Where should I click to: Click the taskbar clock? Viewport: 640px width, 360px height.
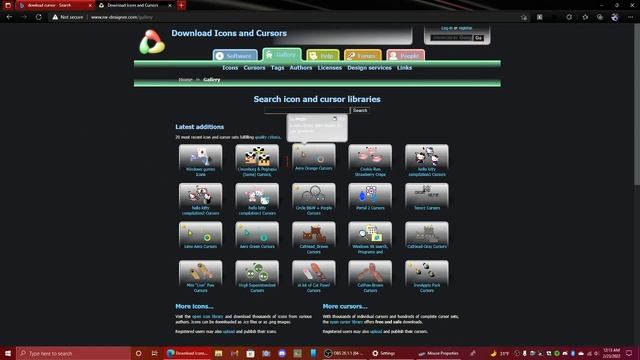tap(611, 353)
